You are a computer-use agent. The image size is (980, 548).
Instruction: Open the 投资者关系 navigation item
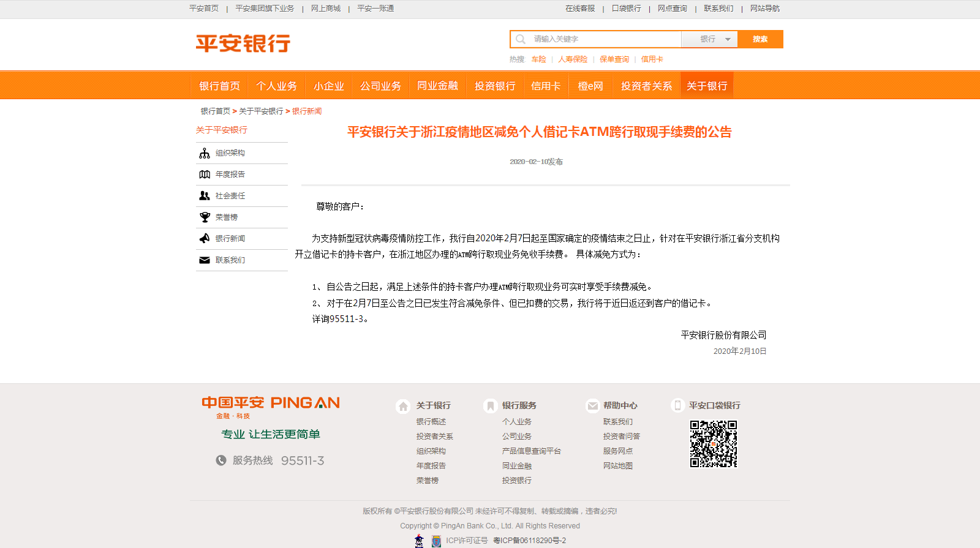pyautogui.click(x=646, y=86)
